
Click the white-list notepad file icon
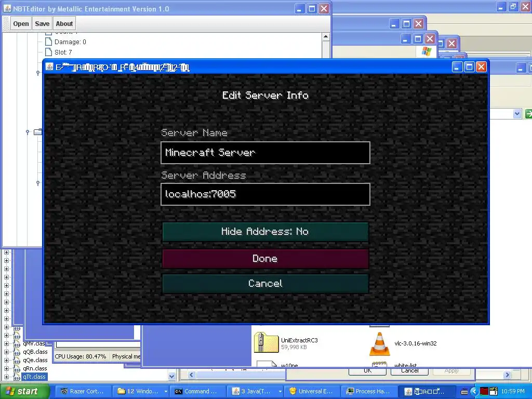point(379,365)
